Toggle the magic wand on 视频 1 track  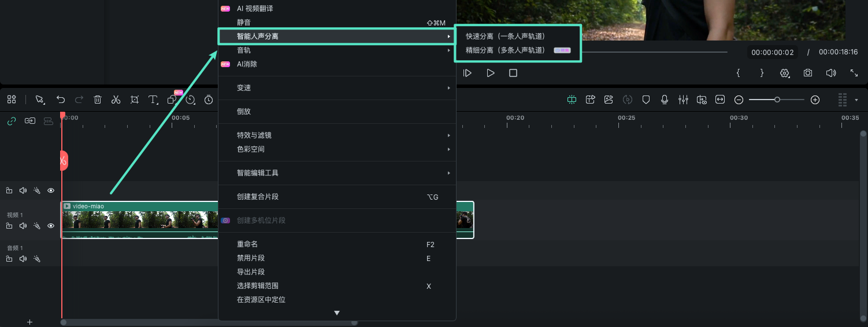pos(37,226)
